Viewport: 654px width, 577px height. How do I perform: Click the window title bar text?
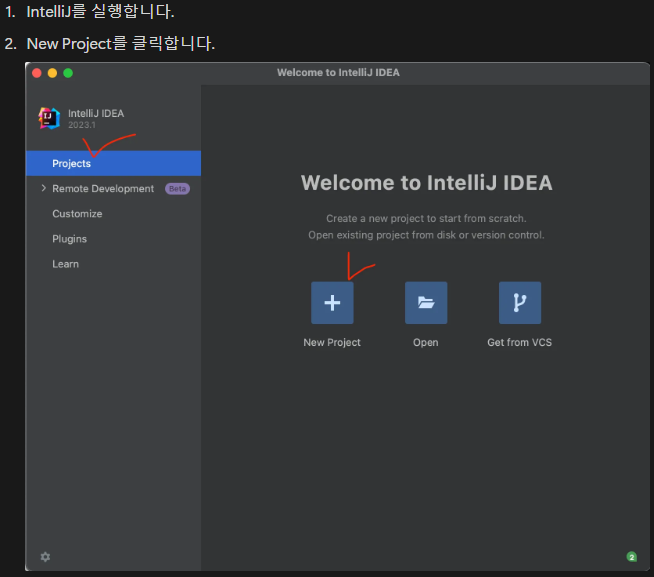click(x=338, y=73)
